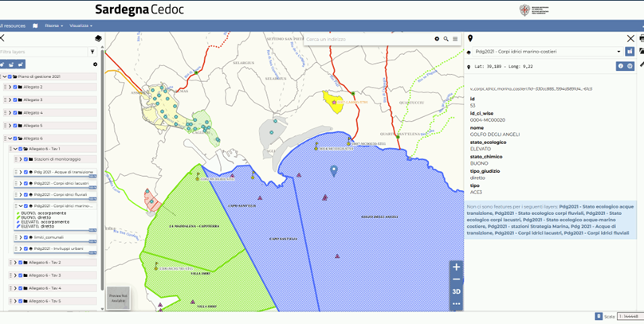Screen dimensions: 644x324
Task: Open the layers stack panel icon
Action: (98, 38)
